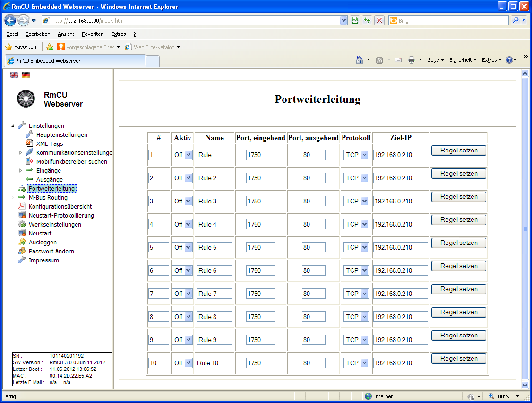Collapse the Einstellungen tree node

pos(13,126)
